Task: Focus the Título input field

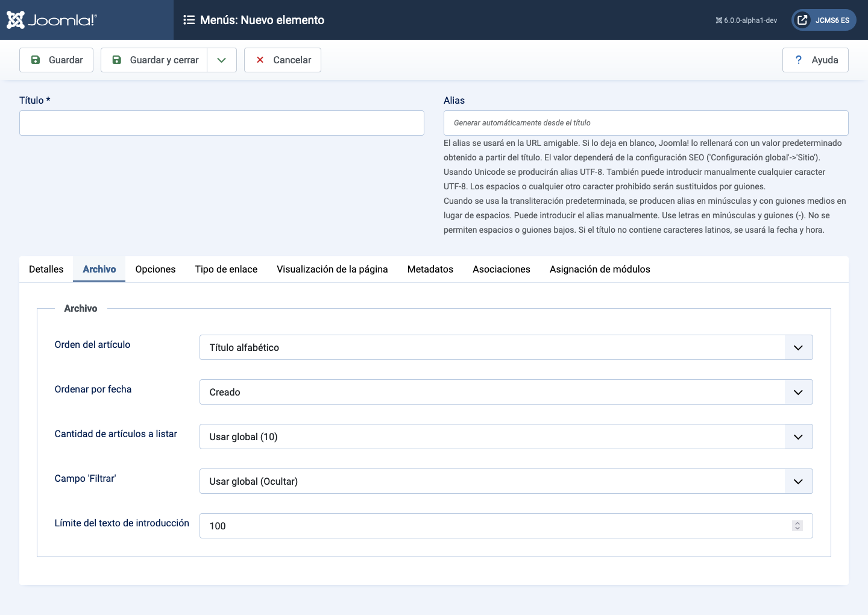Action: [222, 123]
